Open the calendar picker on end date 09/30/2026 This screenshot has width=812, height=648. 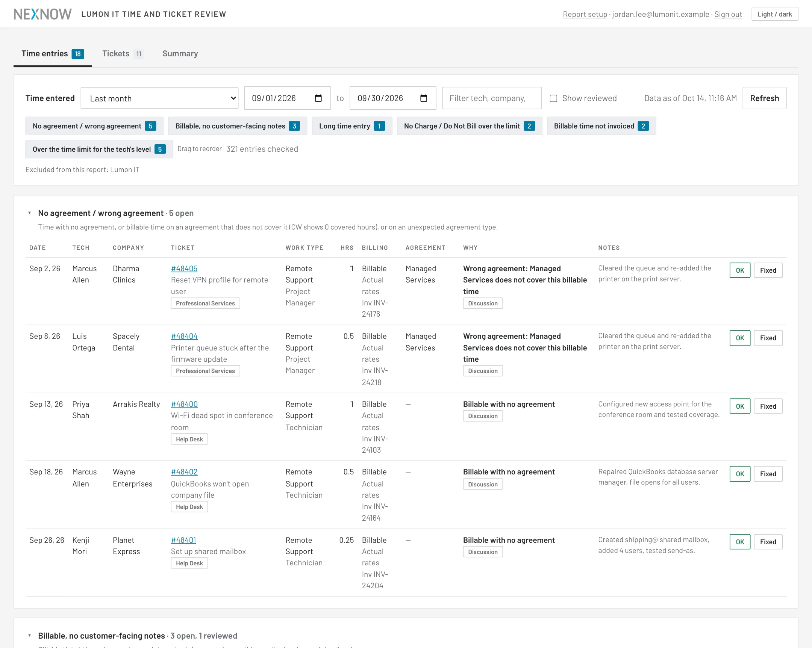[423, 98]
